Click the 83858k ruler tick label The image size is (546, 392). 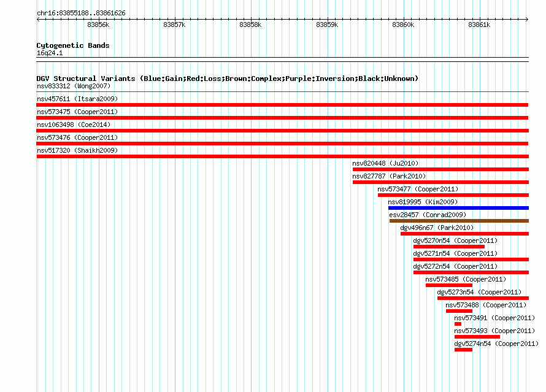tap(250, 25)
